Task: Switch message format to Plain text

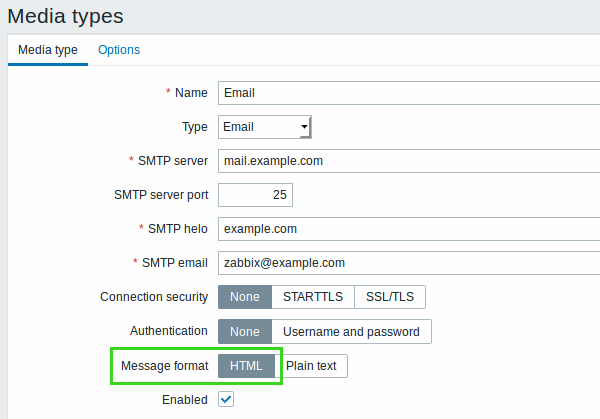Action: pos(311,366)
